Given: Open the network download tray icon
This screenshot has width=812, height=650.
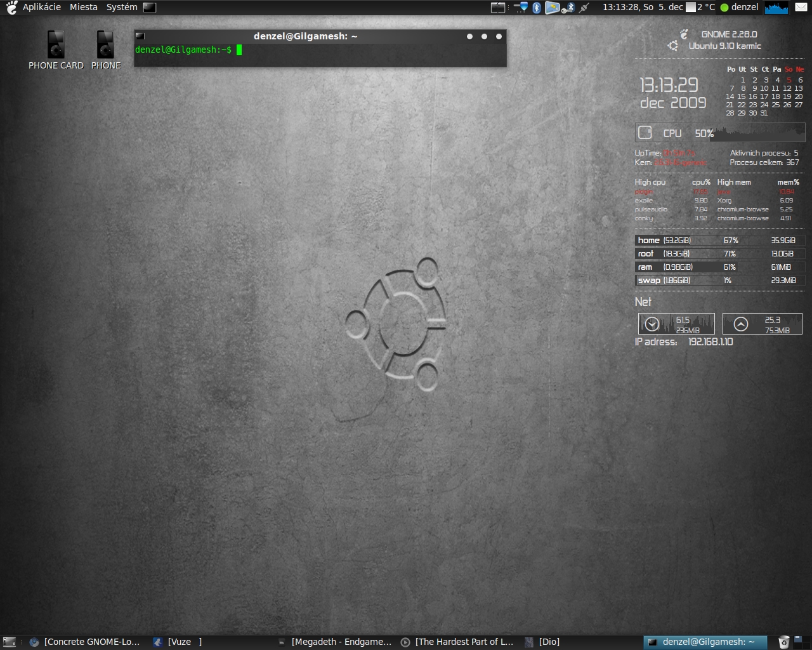Looking at the screenshot, I should pos(521,8).
